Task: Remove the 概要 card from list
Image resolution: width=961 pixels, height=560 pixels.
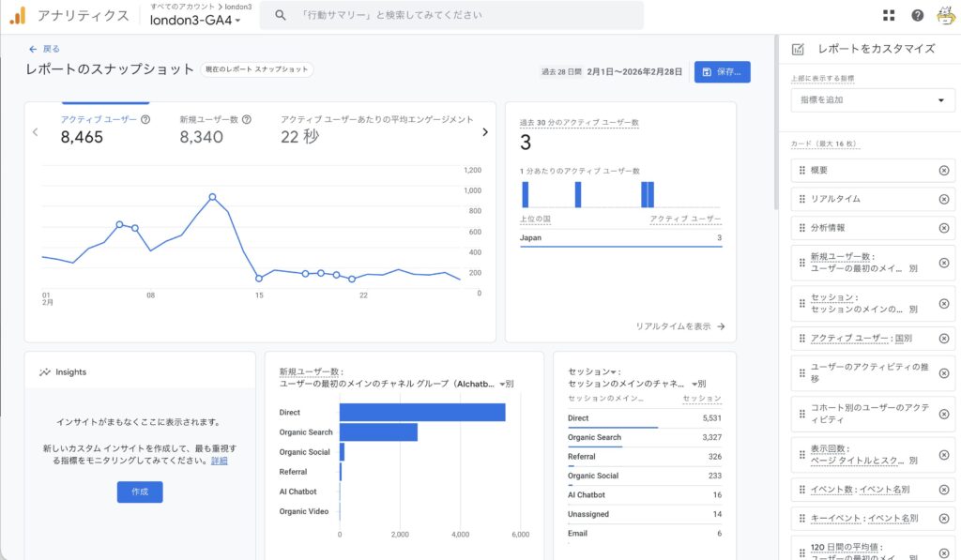Action: coord(943,170)
